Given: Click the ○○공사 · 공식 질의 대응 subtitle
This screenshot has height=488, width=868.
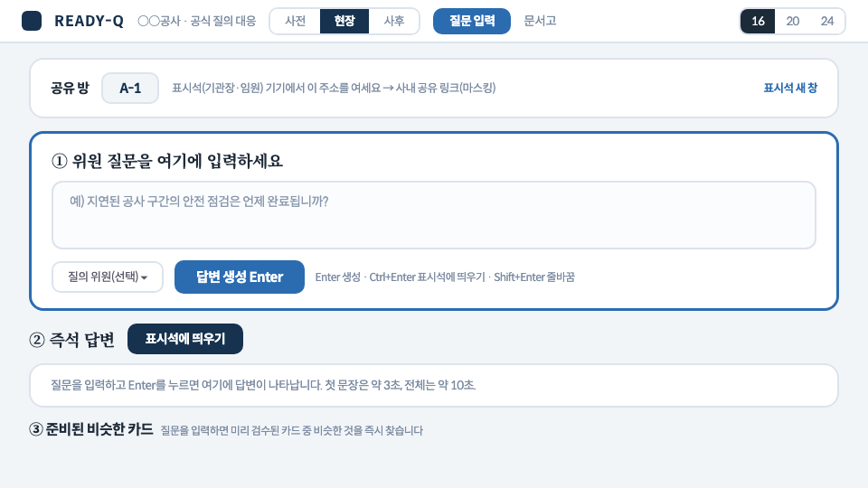Looking at the screenshot, I should [197, 21].
